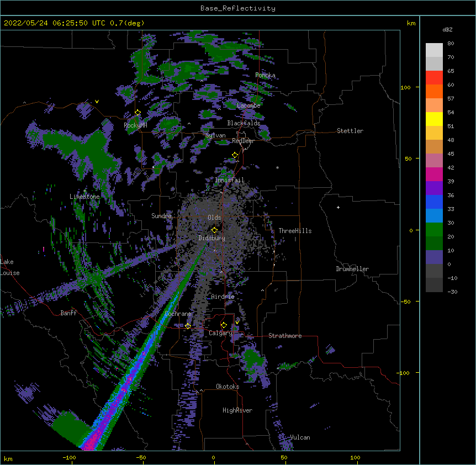The image size is (476, 465).
Task: Click the Strathmore label
Action: pyautogui.click(x=285, y=336)
